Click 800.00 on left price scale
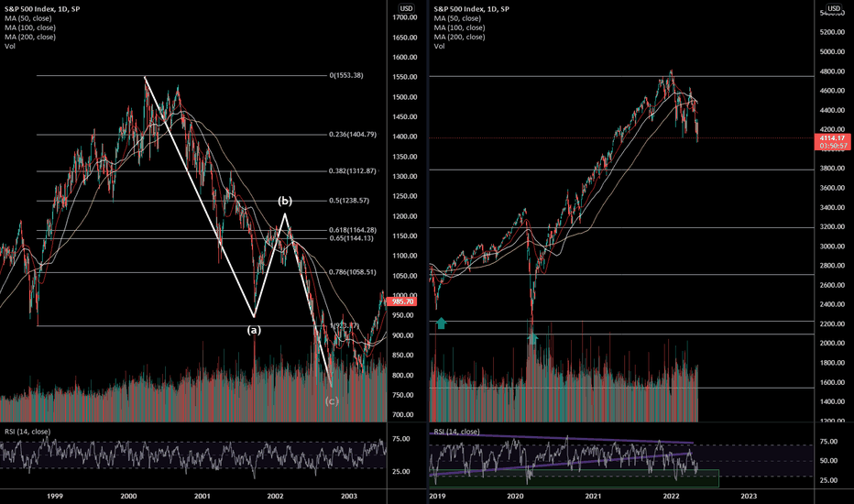Image resolution: width=854 pixels, height=504 pixels. [405, 375]
